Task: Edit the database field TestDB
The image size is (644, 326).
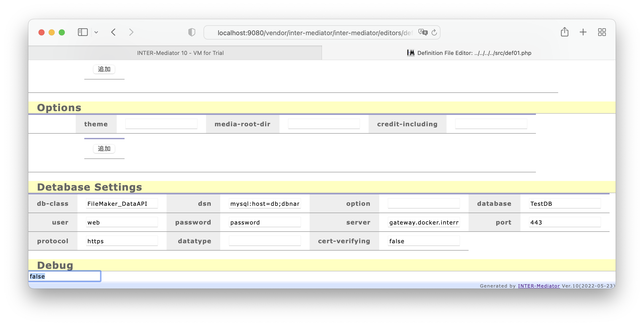Action: pyautogui.click(x=565, y=203)
